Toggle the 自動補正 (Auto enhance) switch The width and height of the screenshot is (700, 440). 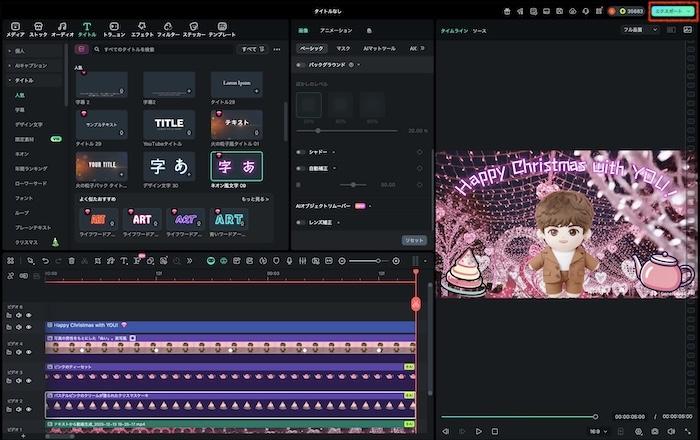coord(300,168)
